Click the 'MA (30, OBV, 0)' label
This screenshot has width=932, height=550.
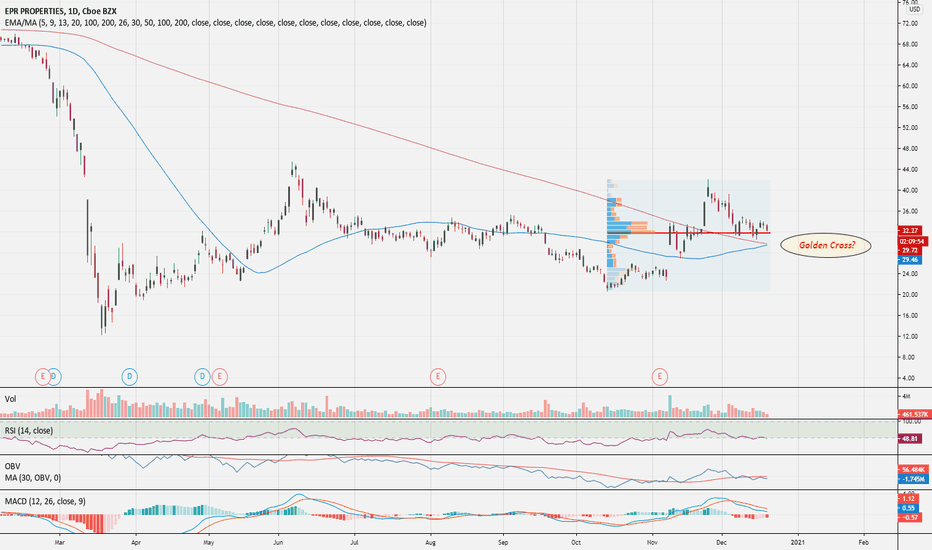[33, 477]
